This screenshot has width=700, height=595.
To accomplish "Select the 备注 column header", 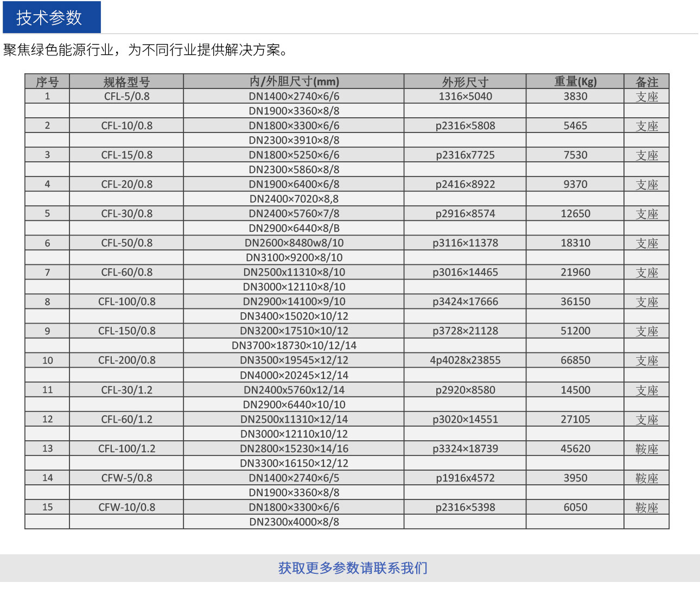I will 646,82.
